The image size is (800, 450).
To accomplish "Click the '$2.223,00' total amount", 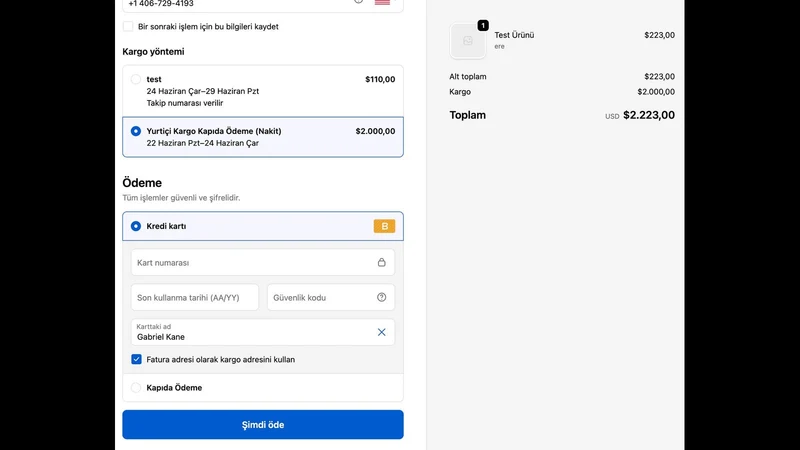I will click(x=649, y=115).
